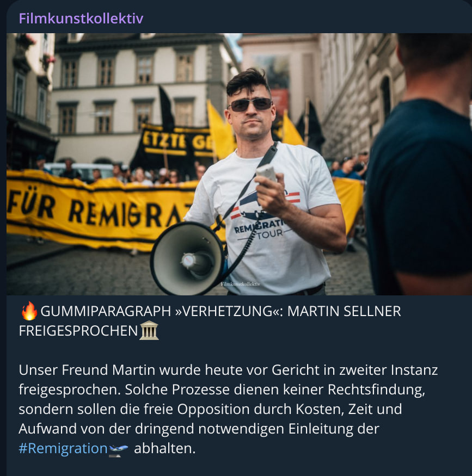Click the line starting Unser Freund Martin
This screenshot has height=476, width=472.
pyautogui.click(x=228, y=370)
